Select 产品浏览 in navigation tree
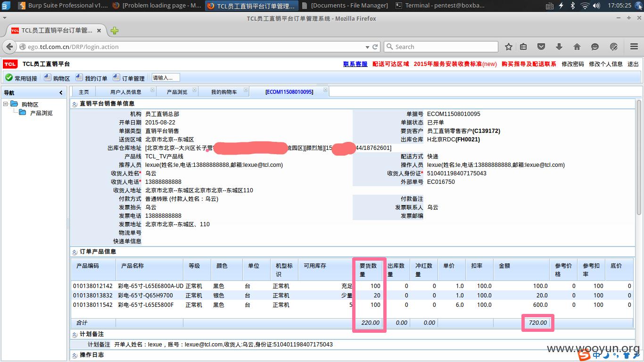This screenshot has width=644, height=362. coord(41,113)
